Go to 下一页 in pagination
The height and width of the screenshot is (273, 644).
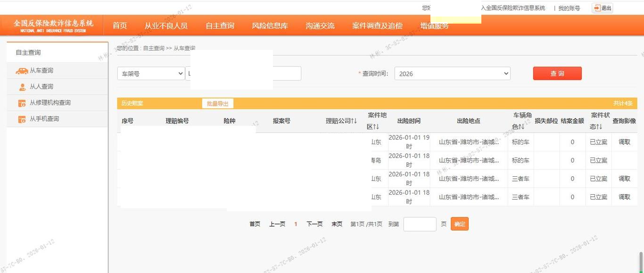(x=314, y=224)
